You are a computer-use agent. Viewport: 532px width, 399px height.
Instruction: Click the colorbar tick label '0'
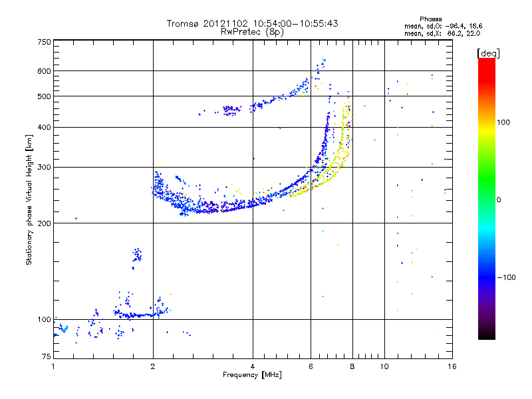coord(499,199)
